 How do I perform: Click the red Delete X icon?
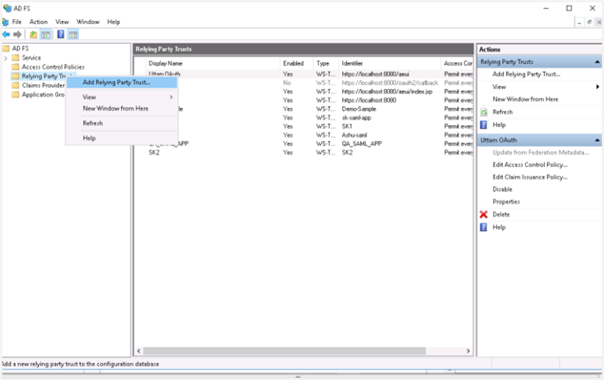point(484,214)
